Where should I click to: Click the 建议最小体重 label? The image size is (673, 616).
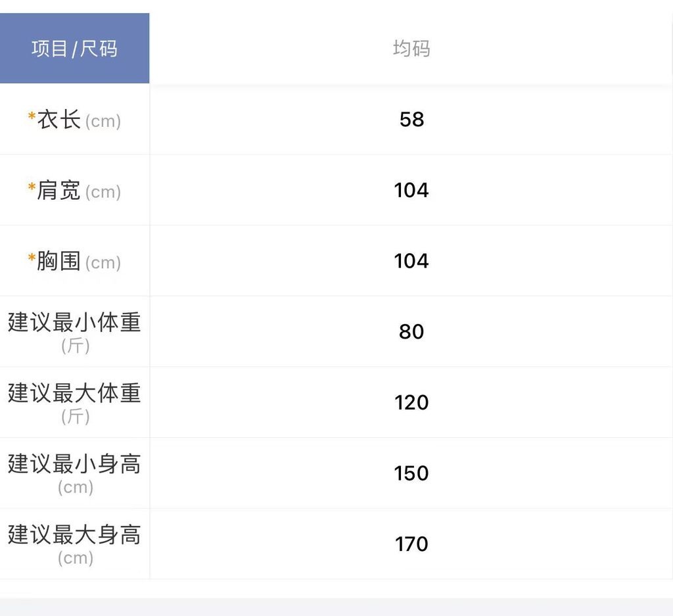(x=74, y=323)
